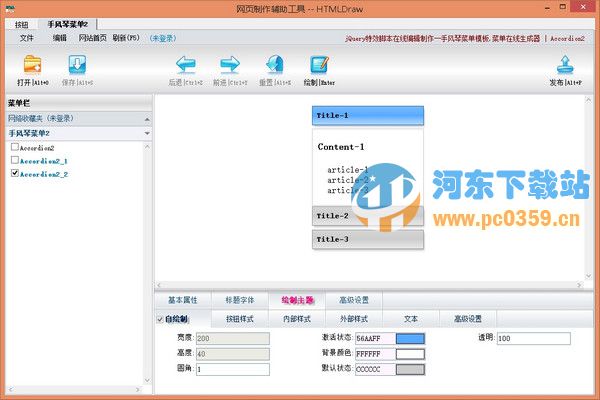The height and width of the screenshot is (400, 600).
Task: Publish with the 发布 icon
Action: coord(565,65)
